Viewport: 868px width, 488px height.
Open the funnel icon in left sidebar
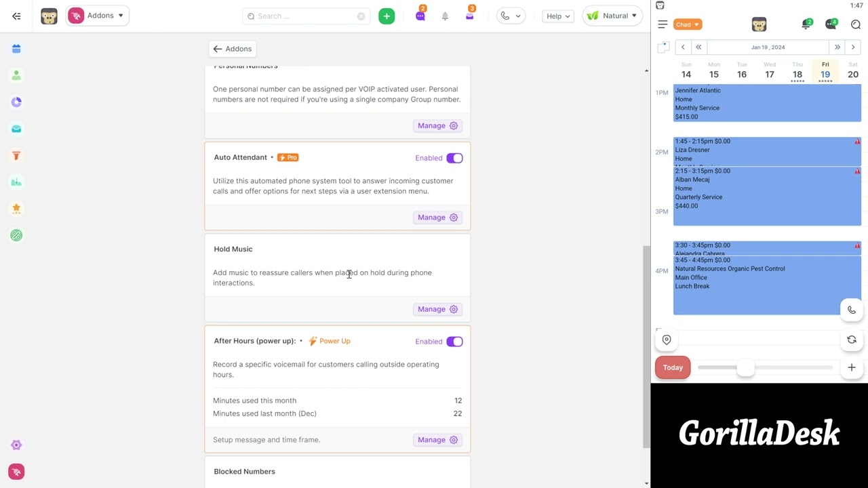16,155
